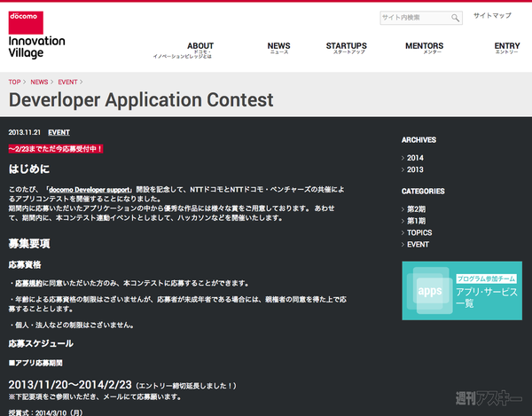Click the CATEGORIES heading
The image size is (532, 416).
click(x=423, y=192)
